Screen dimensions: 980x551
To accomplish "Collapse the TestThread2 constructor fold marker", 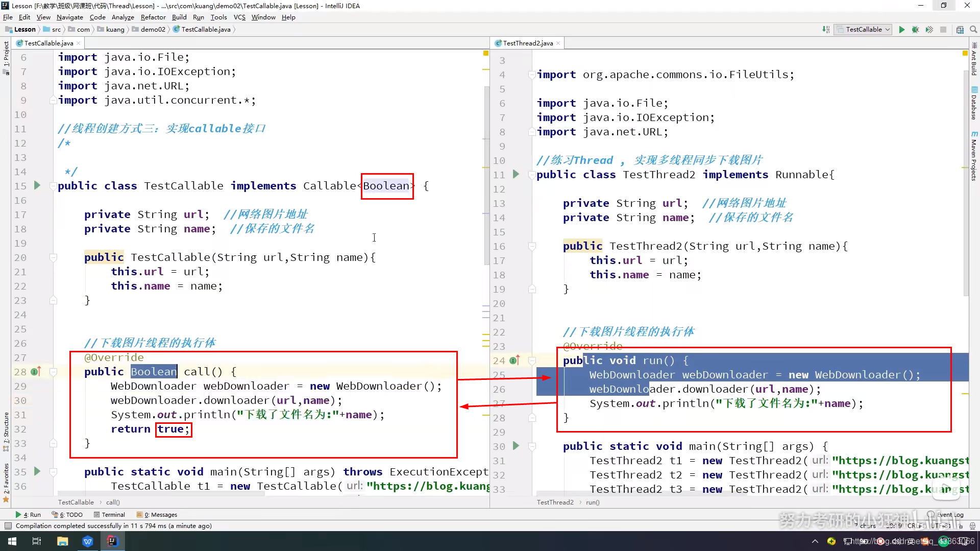I will (x=532, y=246).
